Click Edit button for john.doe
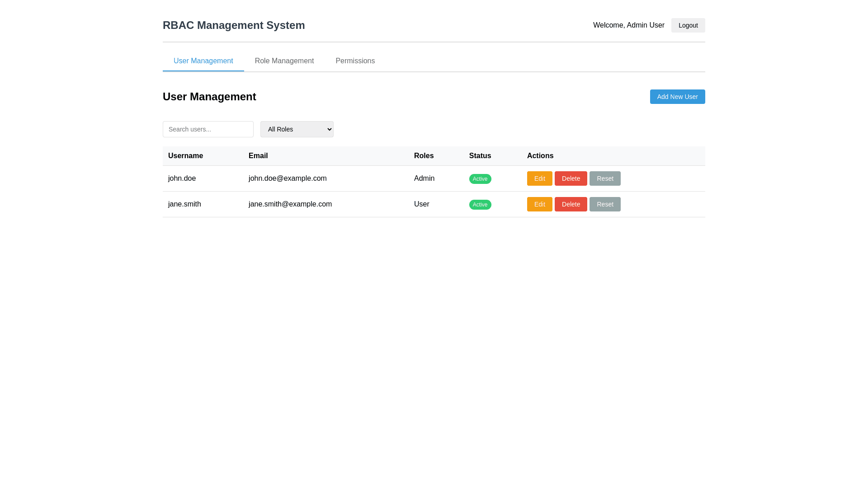Viewport: 868px width, 488px height. click(x=539, y=178)
